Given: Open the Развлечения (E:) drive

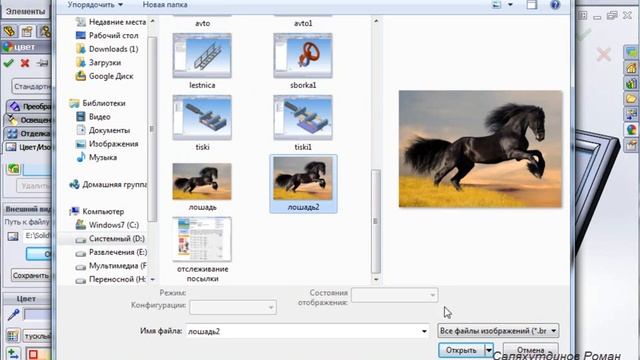Looking at the screenshot, I should pos(111,252).
